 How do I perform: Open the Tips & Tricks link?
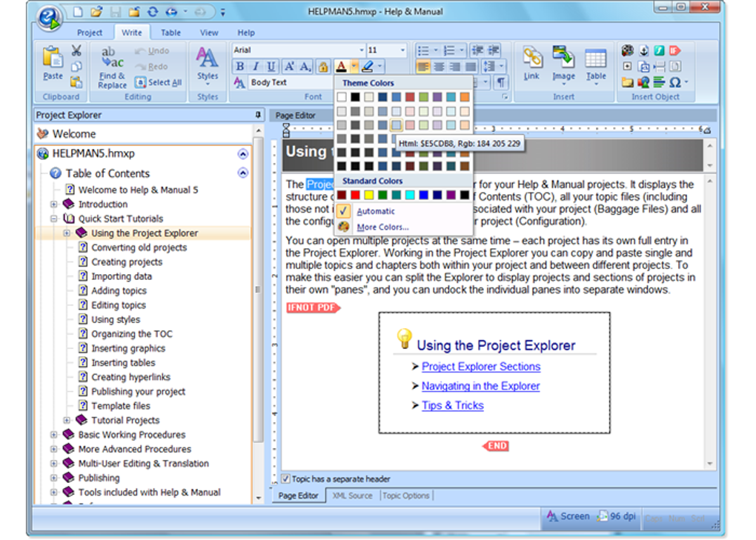pos(453,406)
